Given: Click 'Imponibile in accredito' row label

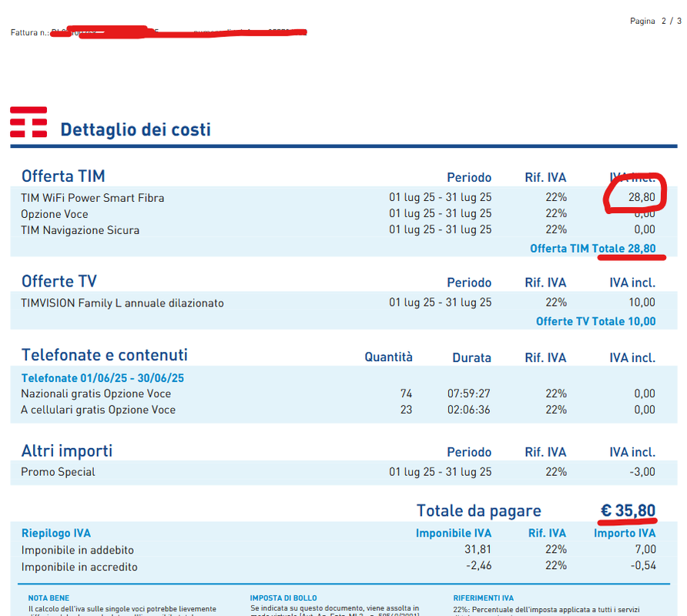Looking at the screenshot, I should point(79,567).
